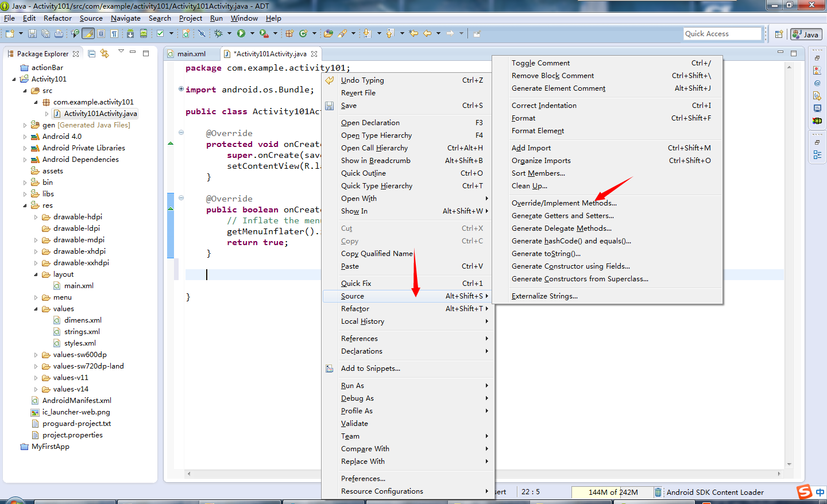827x504 pixels.
Task: Open the Source submenu in context menu
Action: click(408, 296)
